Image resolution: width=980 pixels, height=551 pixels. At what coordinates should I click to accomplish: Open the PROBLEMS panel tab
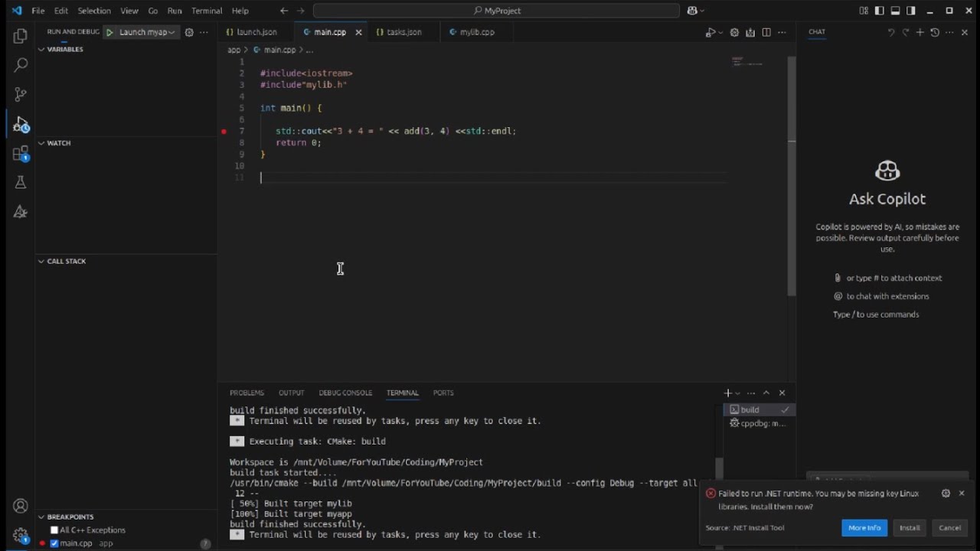[x=247, y=393]
